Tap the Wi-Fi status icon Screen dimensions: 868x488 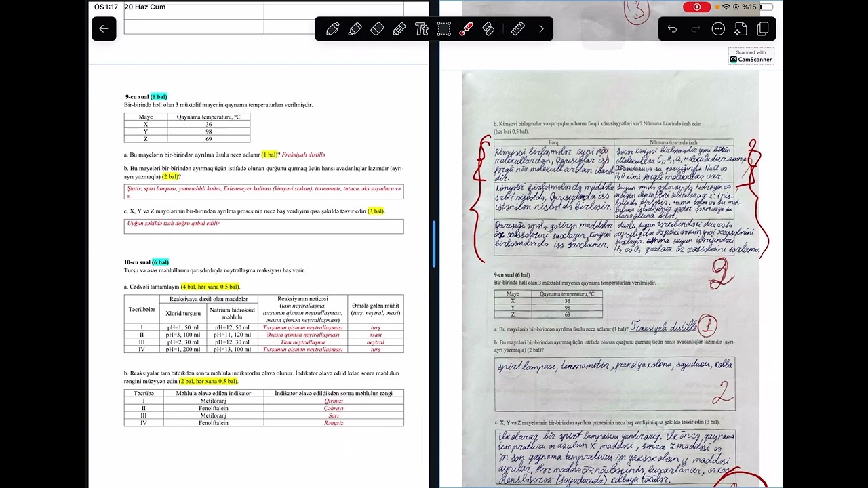[x=726, y=7]
